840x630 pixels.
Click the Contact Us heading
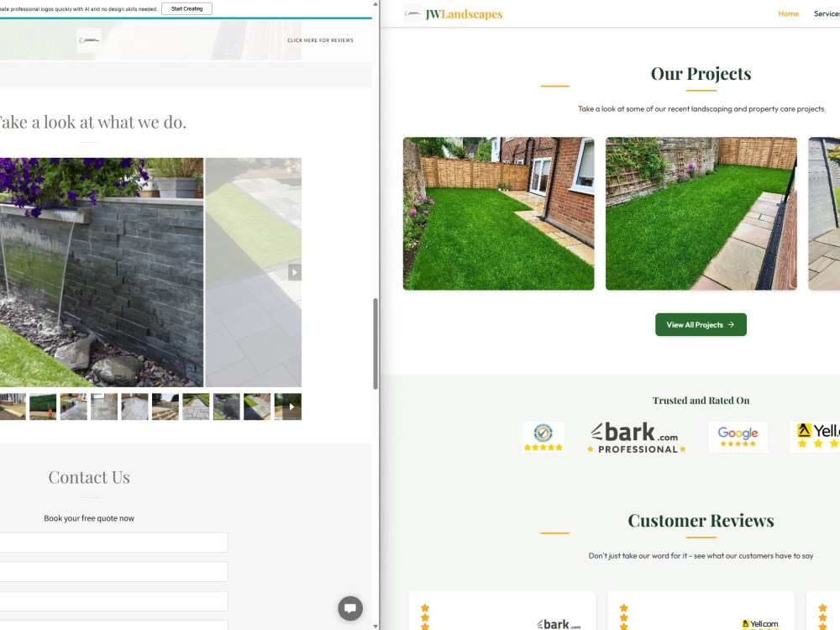click(89, 477)
